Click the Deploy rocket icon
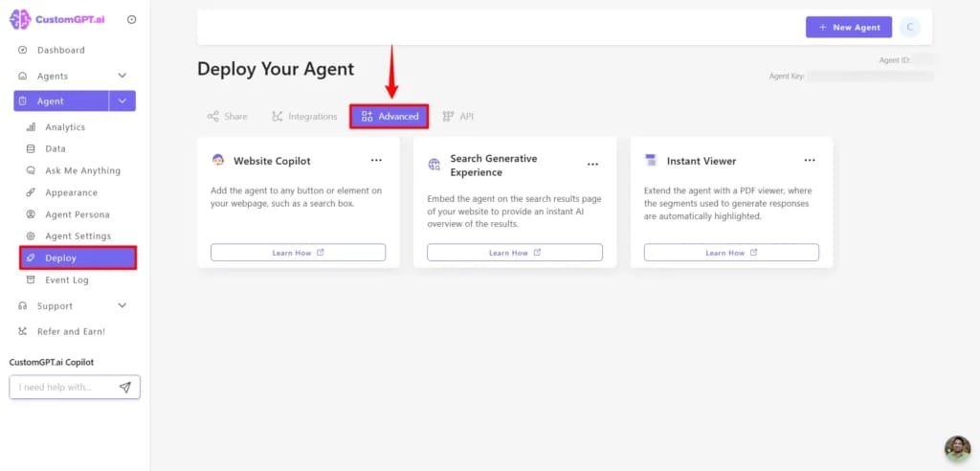This screenshot has width=980, height=471. (x=31, y=258)
